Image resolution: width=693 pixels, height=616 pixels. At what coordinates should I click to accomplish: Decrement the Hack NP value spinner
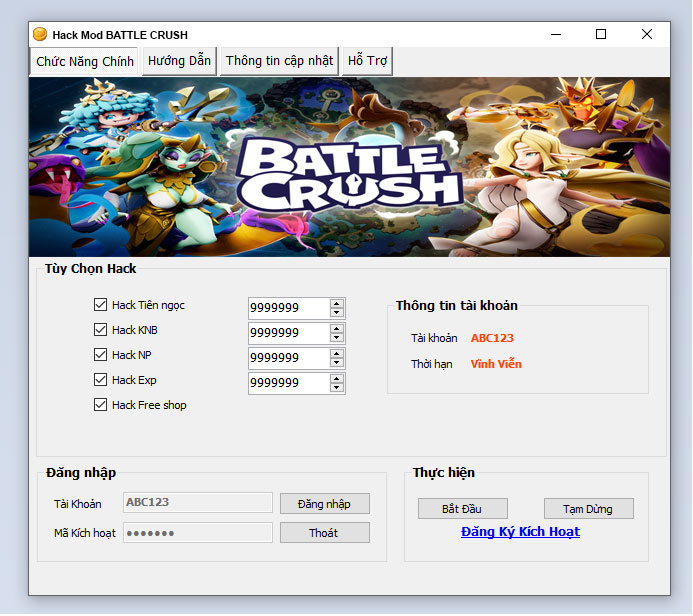(x=337, y=363)
